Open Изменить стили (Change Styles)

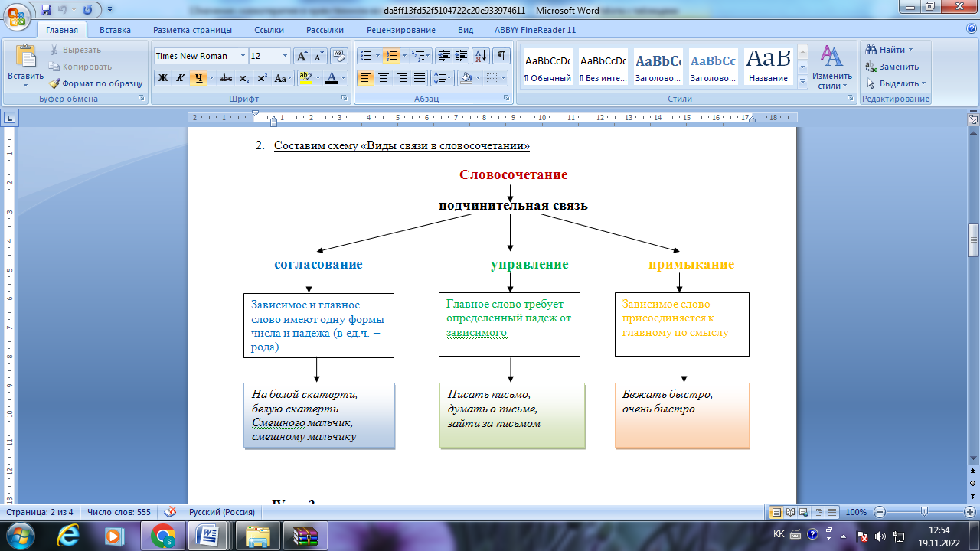coord(832,67)
